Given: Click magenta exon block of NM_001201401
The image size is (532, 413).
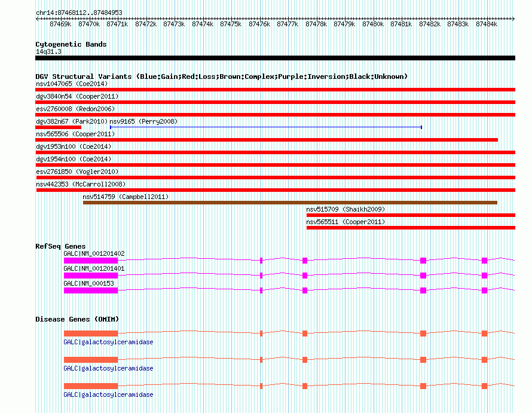Looking at the screenshot, I should [x=91, y=276].
